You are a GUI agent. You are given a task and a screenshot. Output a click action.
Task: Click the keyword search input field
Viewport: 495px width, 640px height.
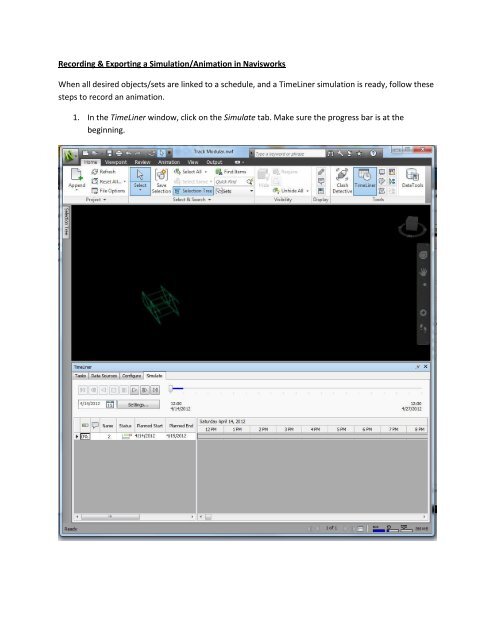[290, 154]
